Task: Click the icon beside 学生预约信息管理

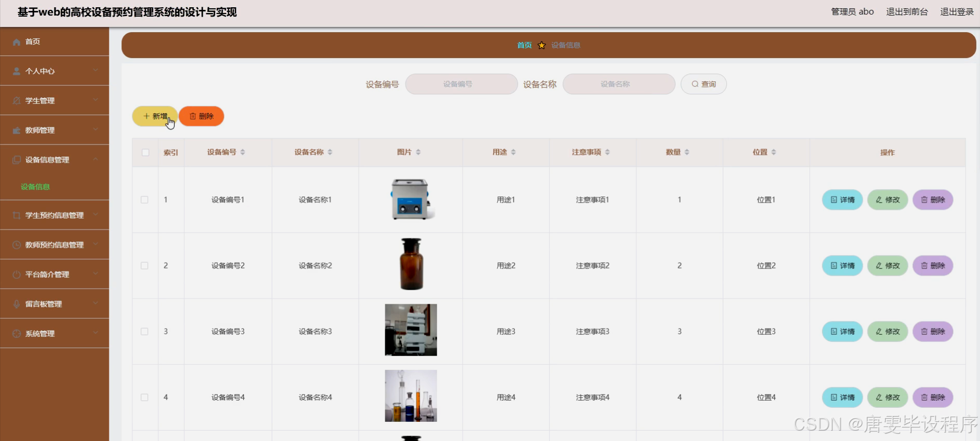Action: (17, 215)
